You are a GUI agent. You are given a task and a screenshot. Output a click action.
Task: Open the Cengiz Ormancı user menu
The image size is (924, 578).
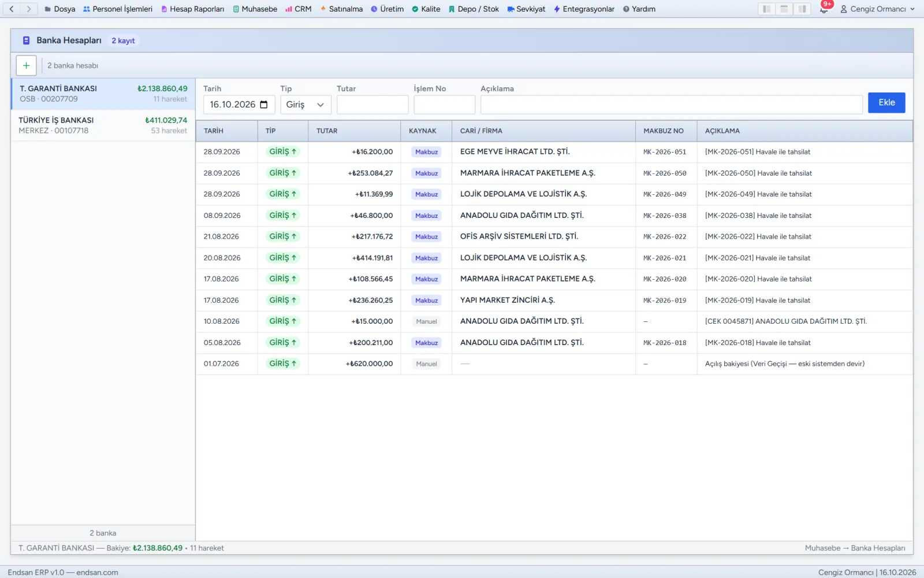(x=877, y=9)
